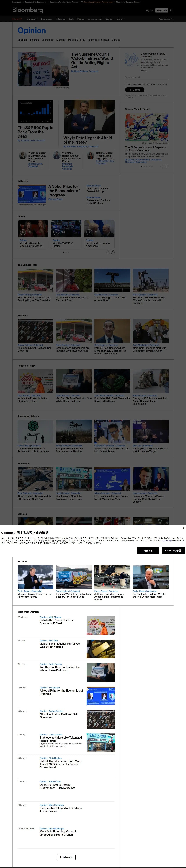The width and height of the screenshot is (186, 868).
Task: Select first dot of the Videos carousel
Action: click(x=63, y=252)
